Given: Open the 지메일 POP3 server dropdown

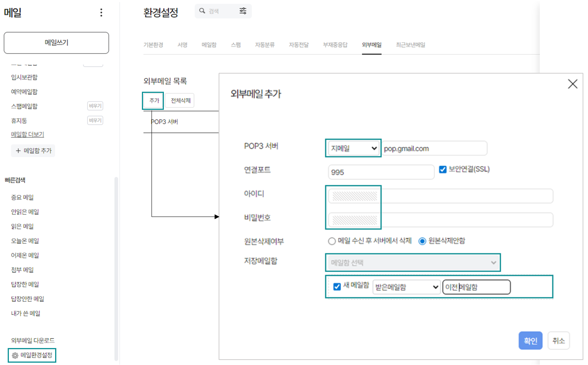Looking at the screenshot, I should (353, 148).
